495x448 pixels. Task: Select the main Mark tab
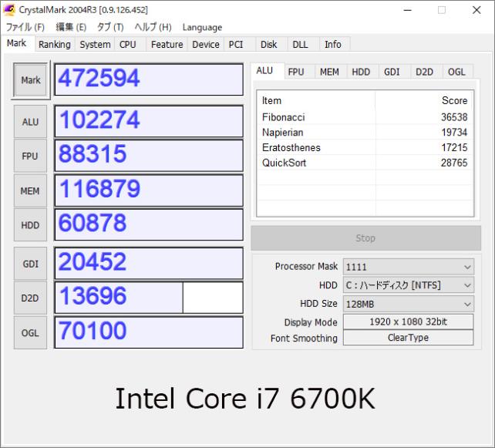17,43
